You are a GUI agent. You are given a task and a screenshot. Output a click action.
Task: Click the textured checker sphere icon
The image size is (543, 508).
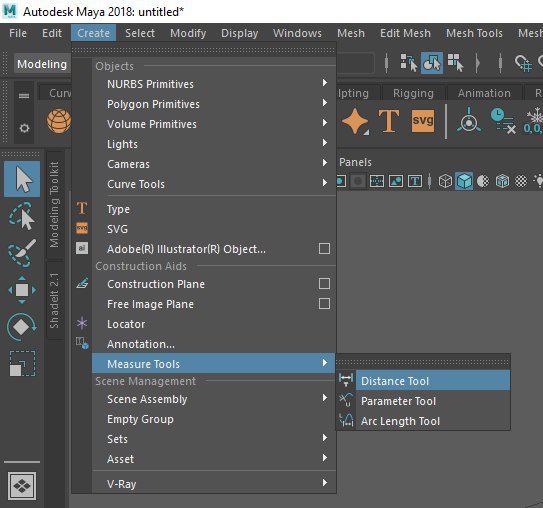[521, 181]
